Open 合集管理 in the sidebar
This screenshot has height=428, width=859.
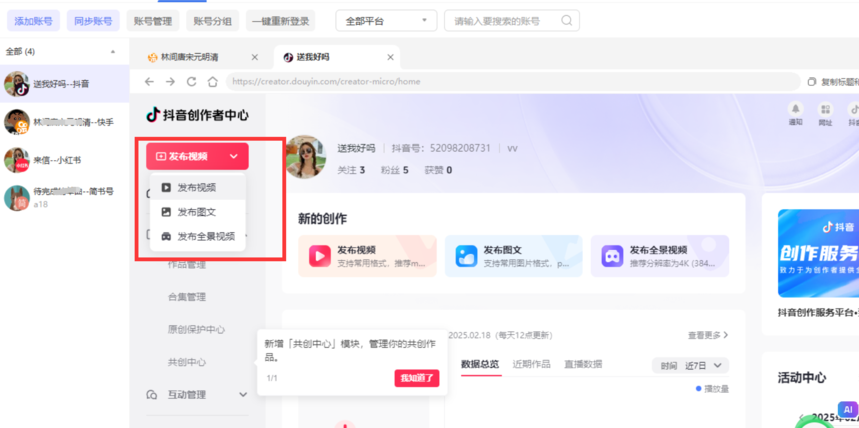(187, 297)
